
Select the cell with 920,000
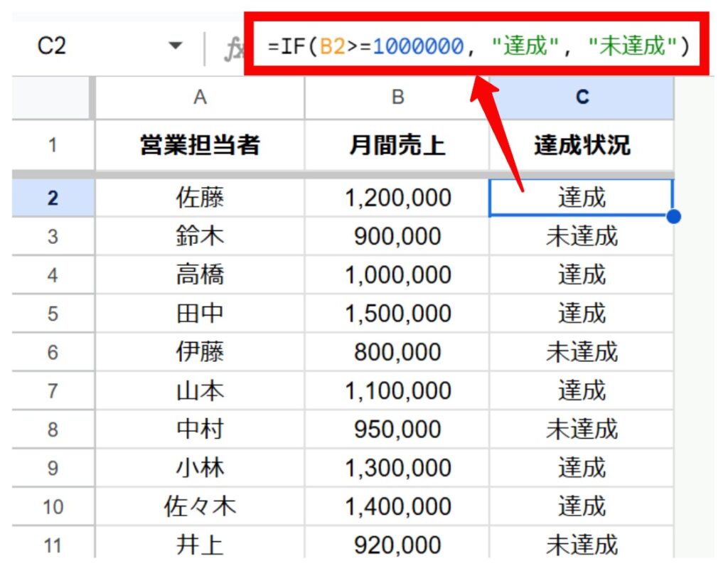tap(397, 545)
